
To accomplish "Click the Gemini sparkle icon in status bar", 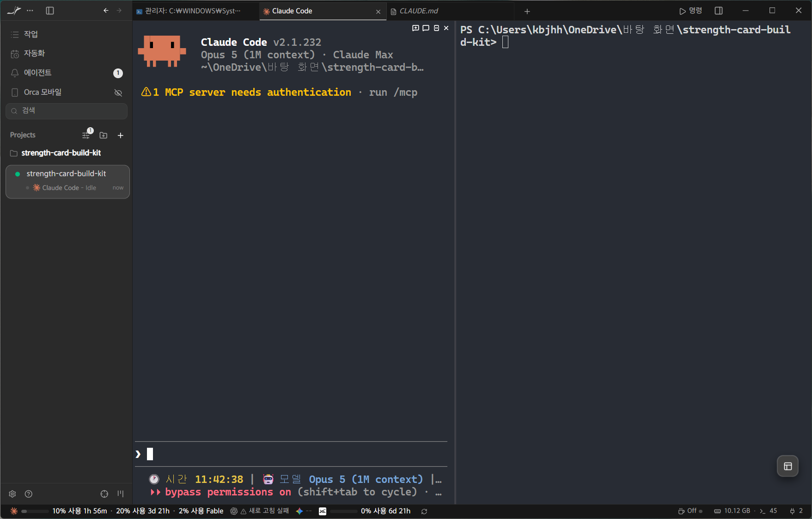I will click(x=299, y=511).
